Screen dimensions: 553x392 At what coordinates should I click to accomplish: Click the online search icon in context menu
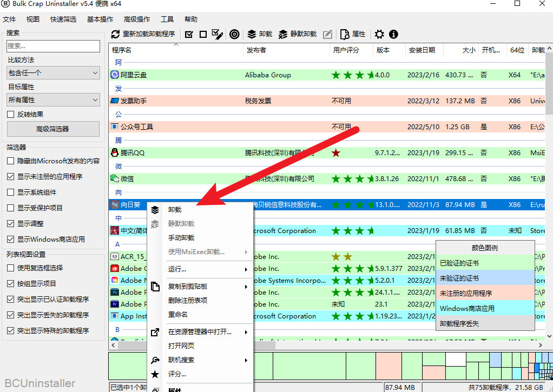point(155,360)
